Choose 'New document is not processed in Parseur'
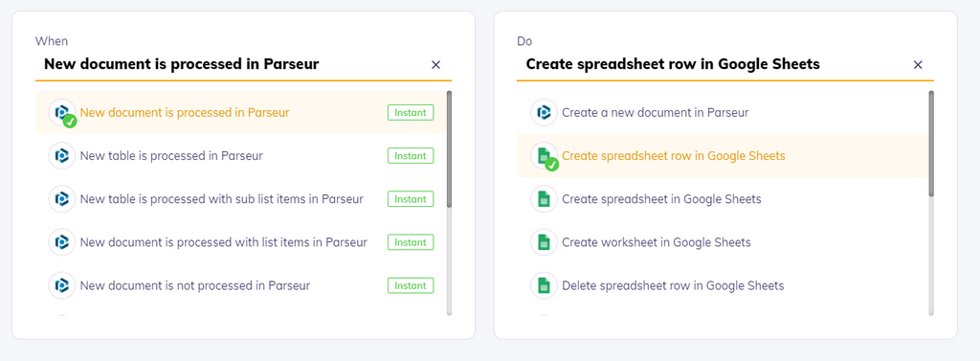Screen dimensions: 980x361 coord(240,285)
